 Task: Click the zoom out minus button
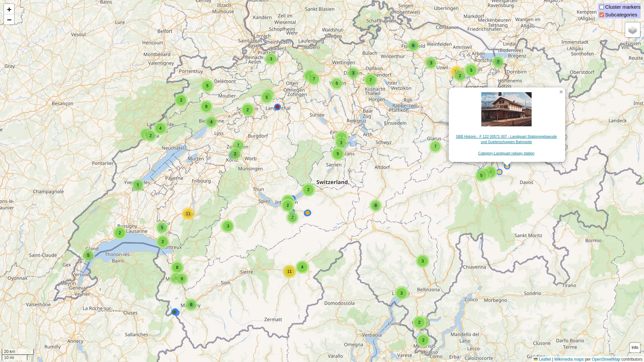(x=9, y=20)
